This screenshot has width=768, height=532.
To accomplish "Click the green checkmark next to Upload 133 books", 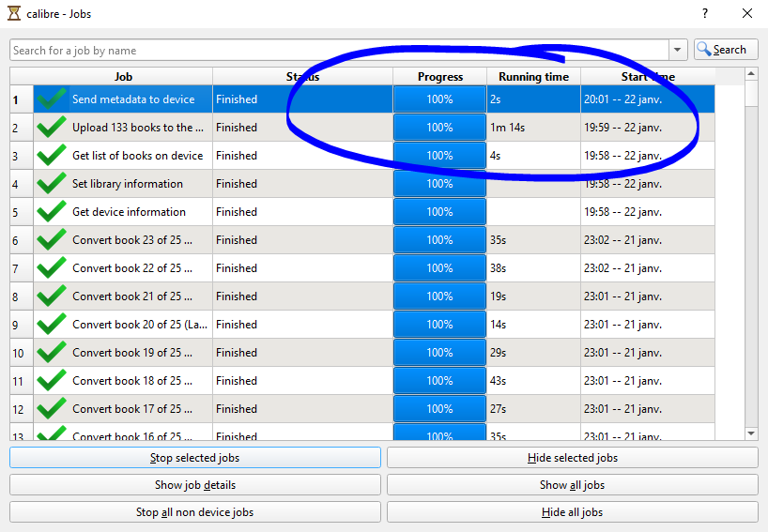I will point(52,128).
